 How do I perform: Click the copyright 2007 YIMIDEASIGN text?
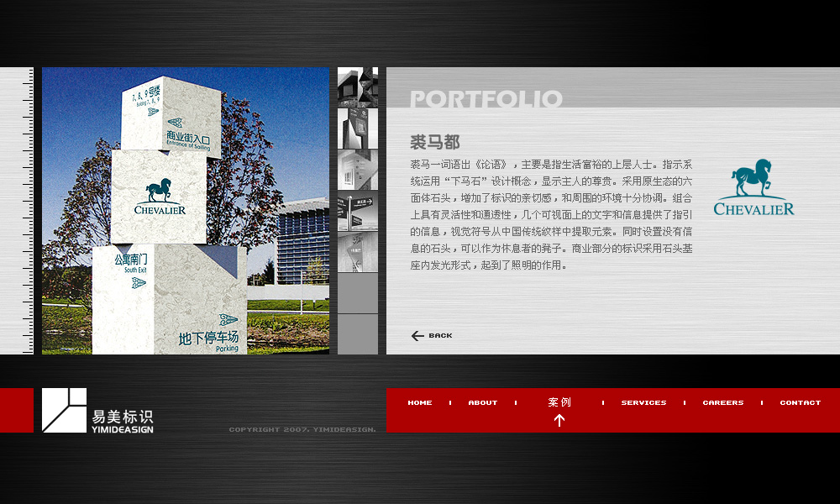coord(302,429)
